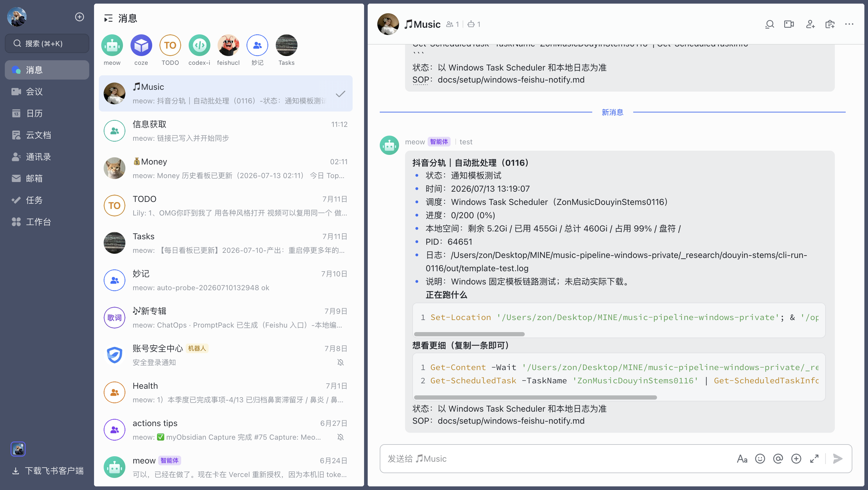Mark the Music chat as done checkmark
This screenshot has width=868, height=490.
point(341,94)
